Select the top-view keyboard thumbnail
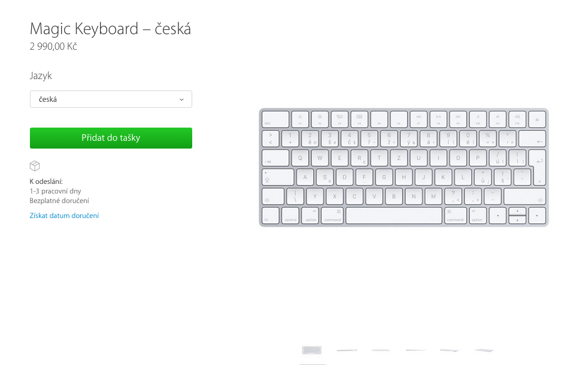 point(312,350)
